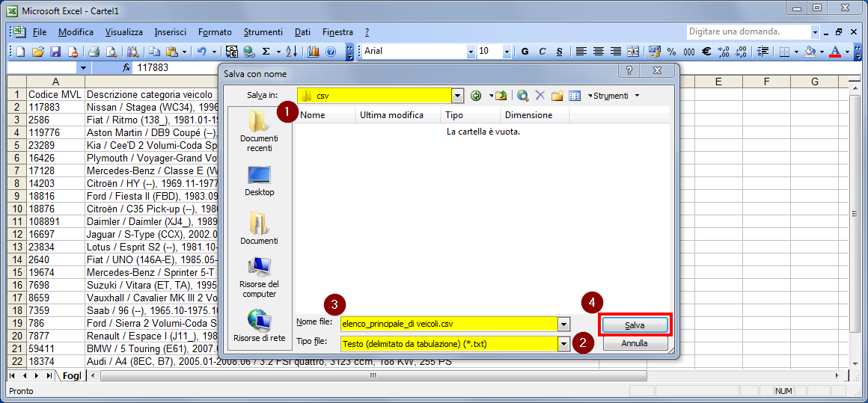
Task: Click the Merge and Center icon
Action: pos(633,52)
